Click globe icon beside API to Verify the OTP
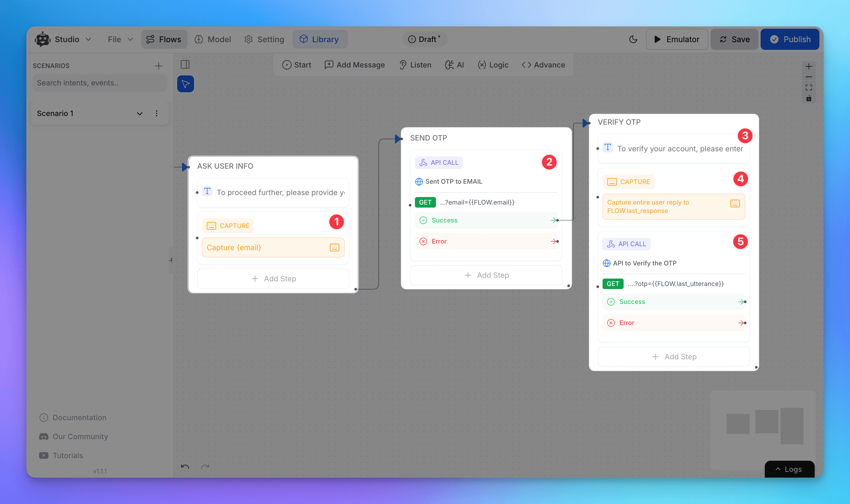The image size is (850, 504). 606,263
